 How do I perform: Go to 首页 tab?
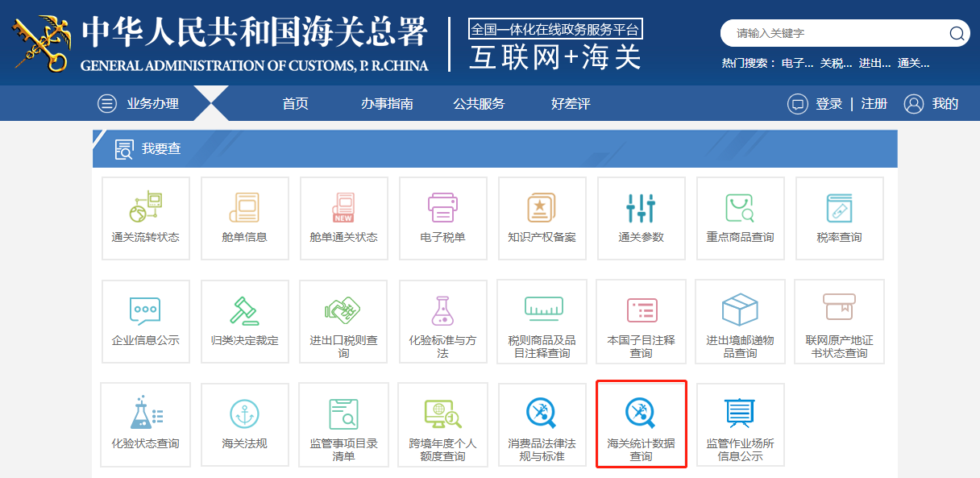point(295,103)
